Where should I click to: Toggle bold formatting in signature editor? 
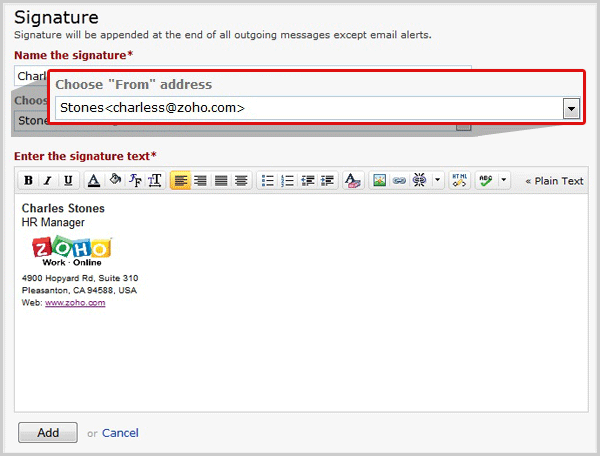pyautogui.click(x=28, y=181)
